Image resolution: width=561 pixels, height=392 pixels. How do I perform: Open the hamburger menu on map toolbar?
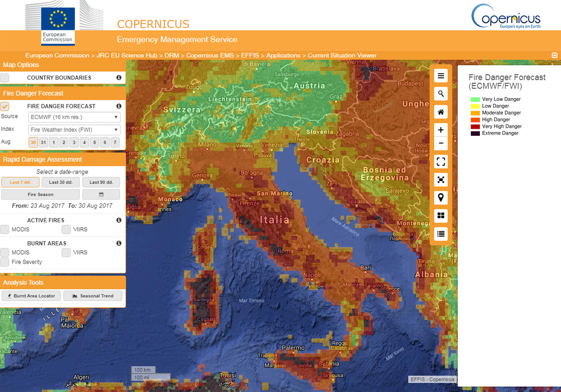(x=441, y=76)
